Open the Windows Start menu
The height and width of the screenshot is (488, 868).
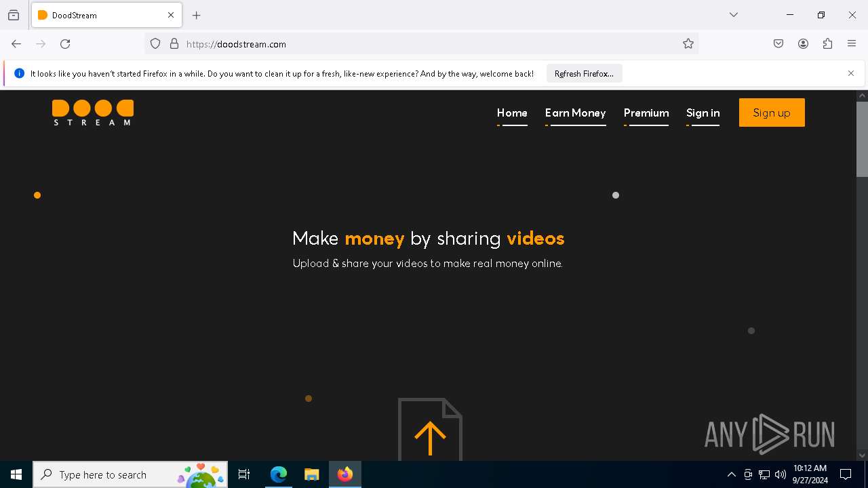point(16,474)
